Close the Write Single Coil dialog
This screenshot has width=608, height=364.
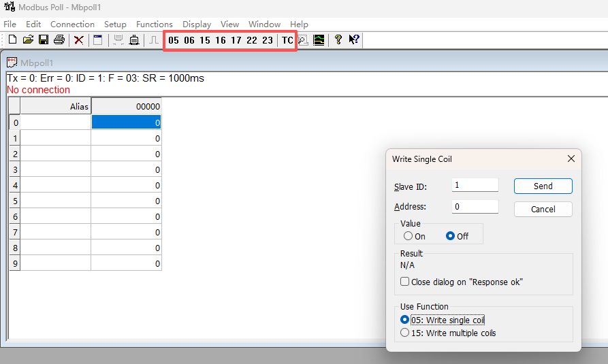tap(571, 159)
